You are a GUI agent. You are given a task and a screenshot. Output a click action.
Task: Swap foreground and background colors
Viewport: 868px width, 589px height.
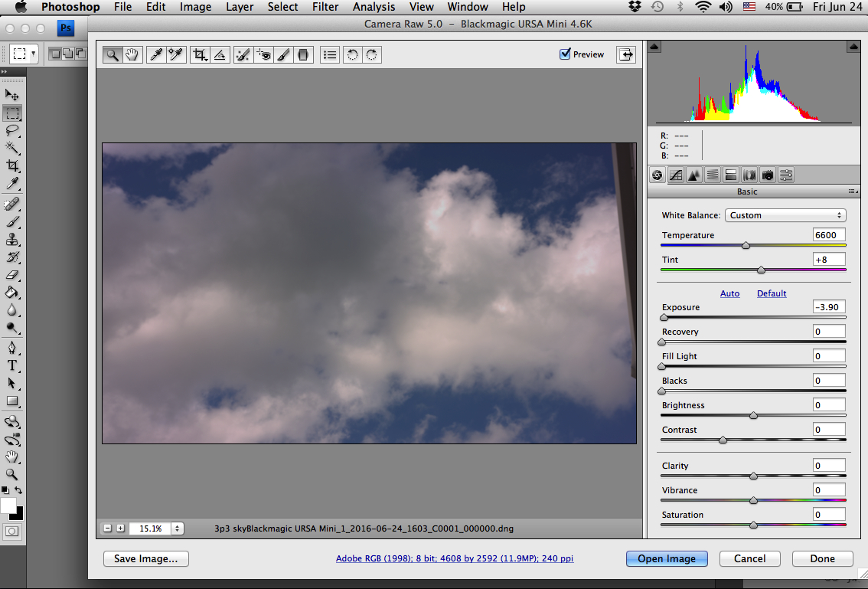pyautogui.click(x=19, y=490)
